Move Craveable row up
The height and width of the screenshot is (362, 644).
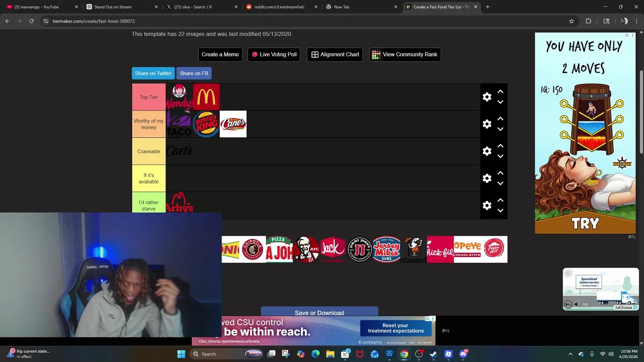point(500,146)
